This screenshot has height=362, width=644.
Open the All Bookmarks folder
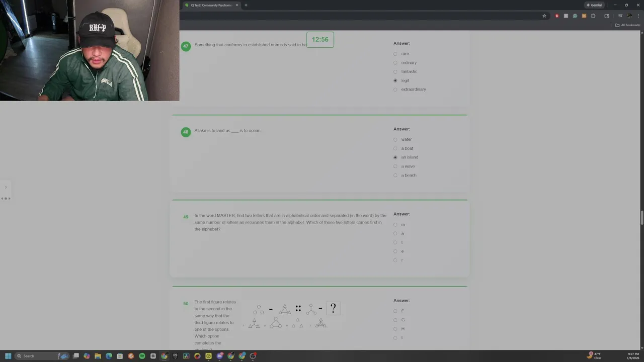[627, 25]
